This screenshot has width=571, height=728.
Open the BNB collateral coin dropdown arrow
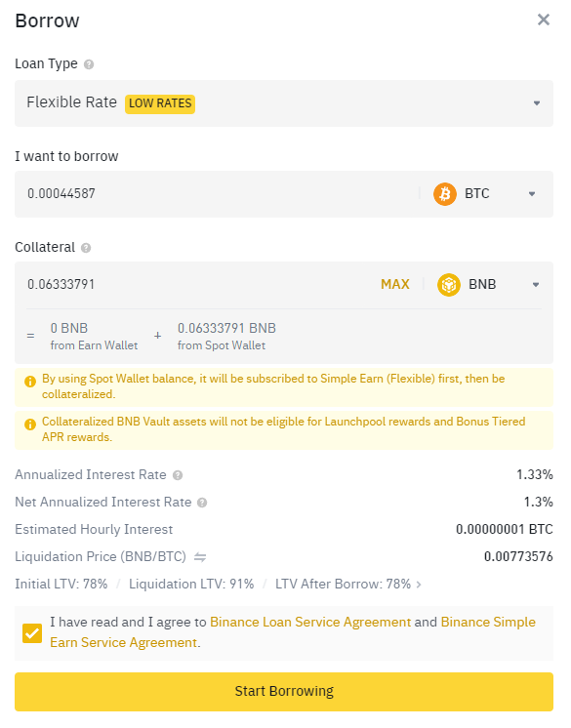[x=536, y=285]
